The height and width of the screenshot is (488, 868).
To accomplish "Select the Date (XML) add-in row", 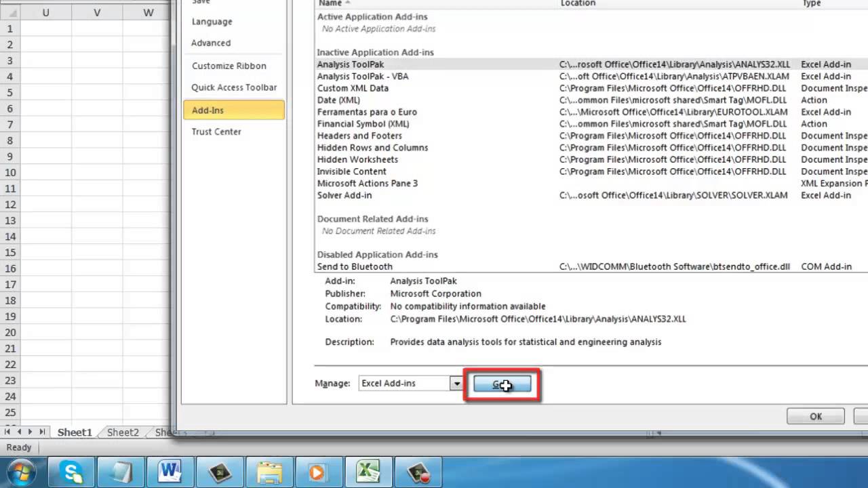I will tap(591, 100).
